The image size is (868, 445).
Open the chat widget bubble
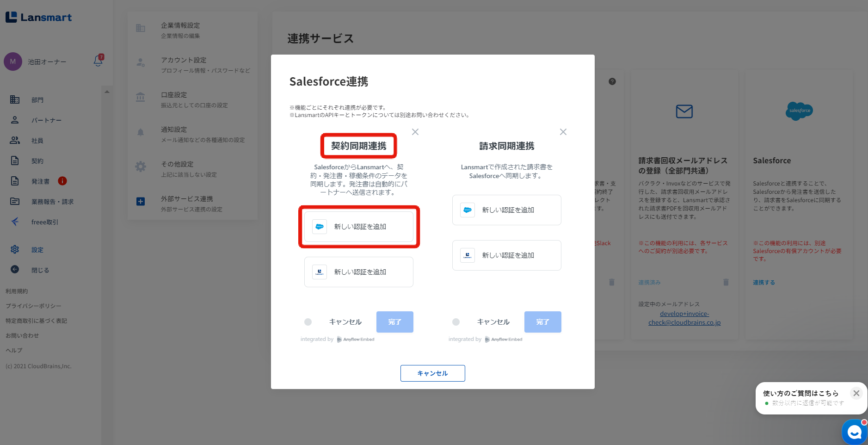[x=855, y=432]
